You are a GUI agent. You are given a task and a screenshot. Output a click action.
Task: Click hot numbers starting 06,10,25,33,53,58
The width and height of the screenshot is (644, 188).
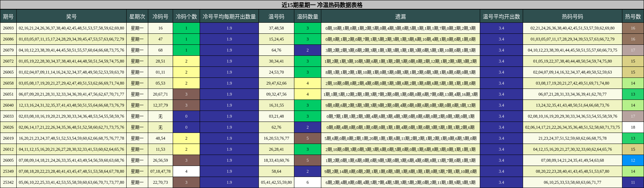pyautogui.click(x=572, y=182)
